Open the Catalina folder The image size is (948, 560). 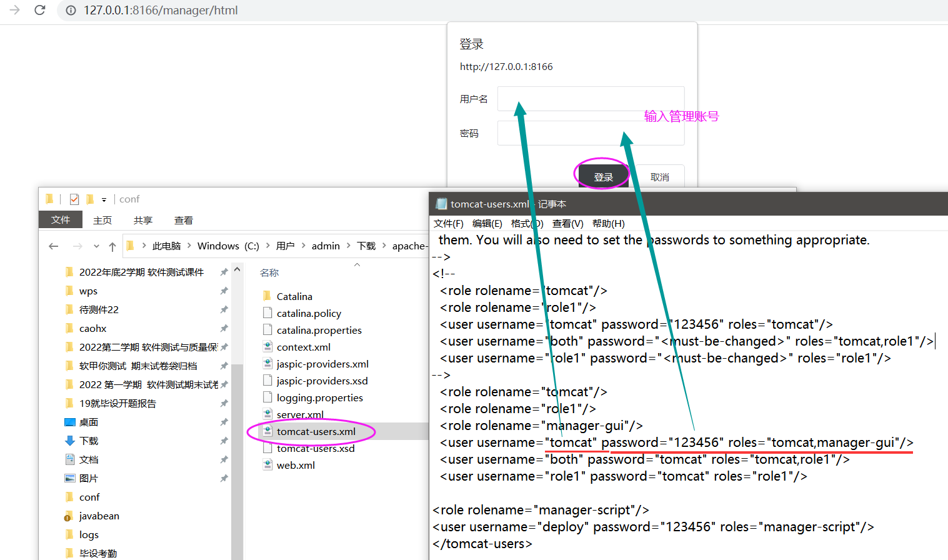[294, 296]
